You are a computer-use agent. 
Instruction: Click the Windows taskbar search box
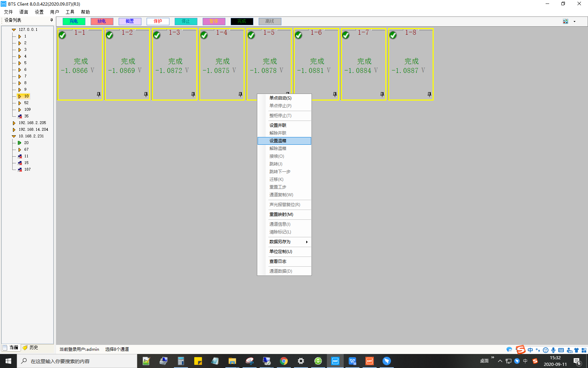click(x=77, y=361)
